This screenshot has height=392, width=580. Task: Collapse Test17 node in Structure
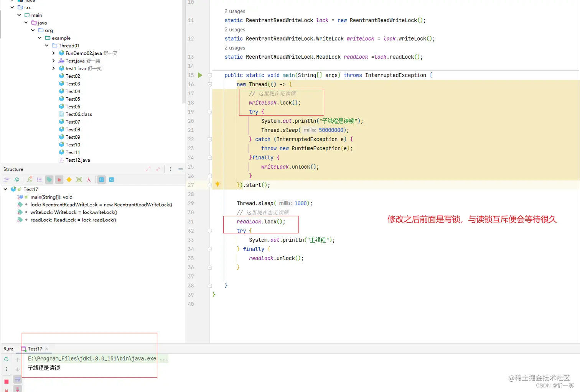coord(5,189)
